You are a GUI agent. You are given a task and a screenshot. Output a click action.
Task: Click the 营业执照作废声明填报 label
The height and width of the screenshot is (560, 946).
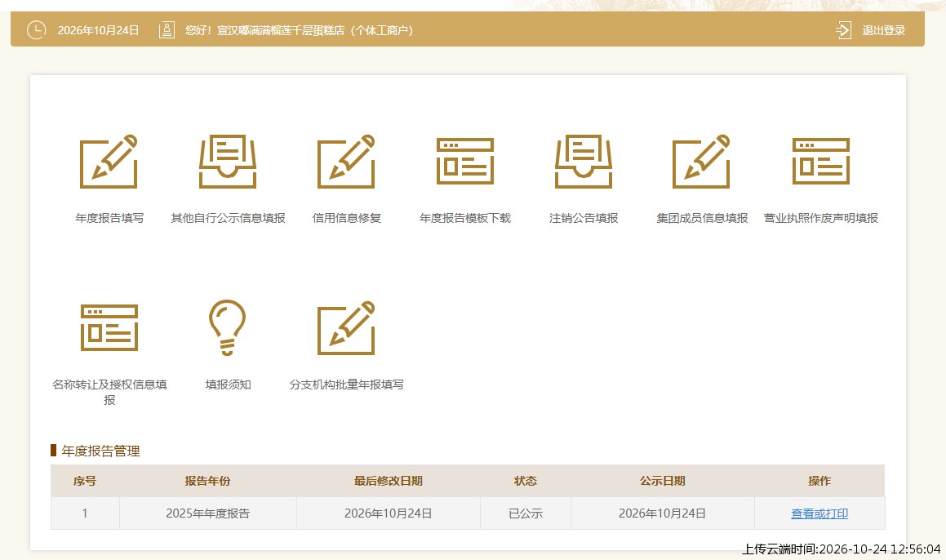pos(820,218)
